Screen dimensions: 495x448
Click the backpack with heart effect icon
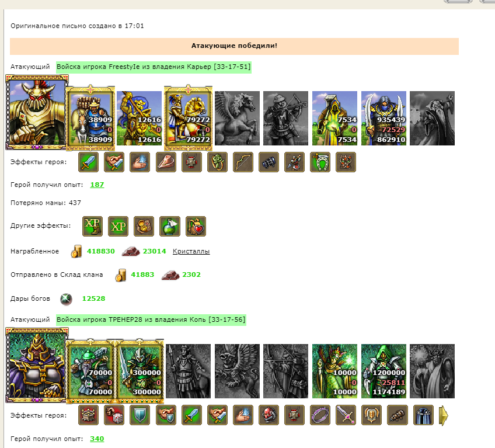coord(196,226)
